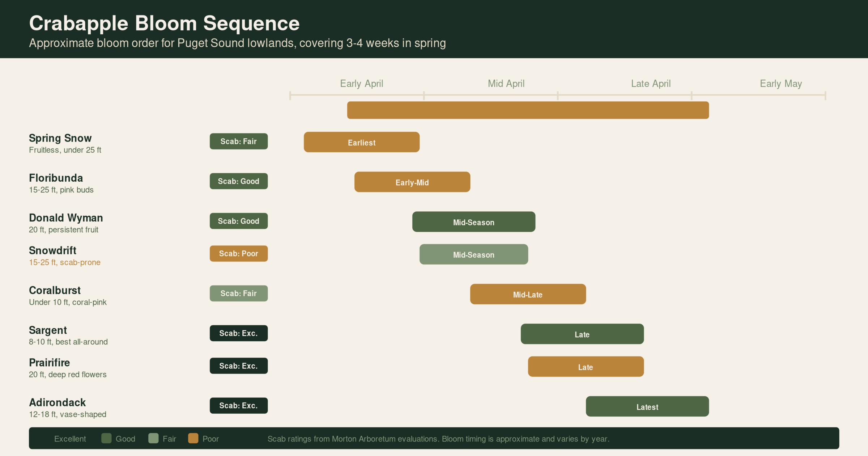Viewport: 868px width, 456px height.
Task: Toggle the 'Earliest' bloom bar for Spring Snow
Action: tap(361, 142)
